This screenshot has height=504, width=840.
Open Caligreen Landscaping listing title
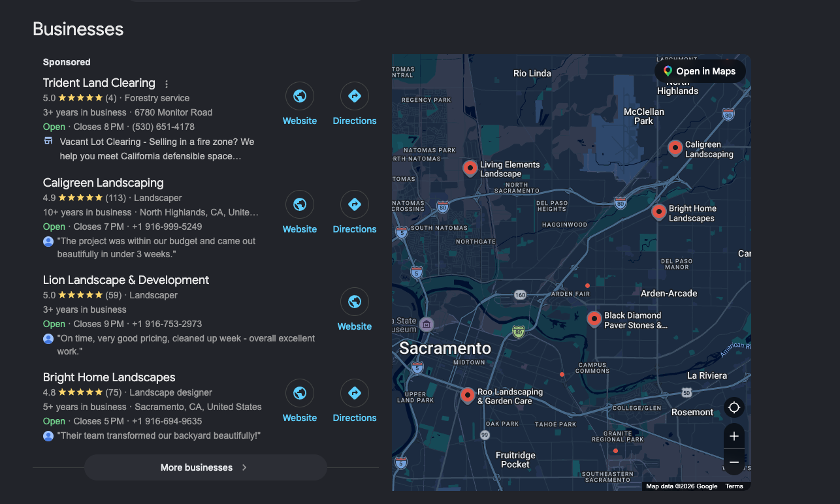[x=103, y=183]
